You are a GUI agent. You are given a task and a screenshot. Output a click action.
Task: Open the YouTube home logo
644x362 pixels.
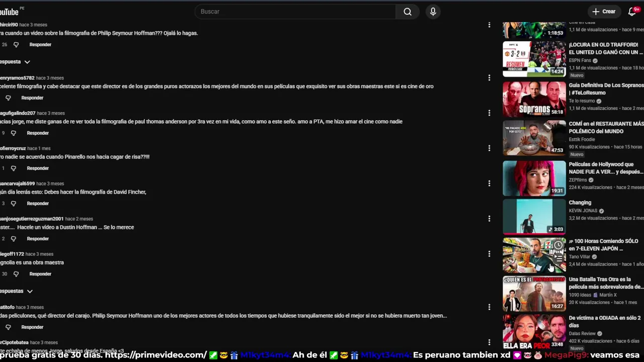10,12
